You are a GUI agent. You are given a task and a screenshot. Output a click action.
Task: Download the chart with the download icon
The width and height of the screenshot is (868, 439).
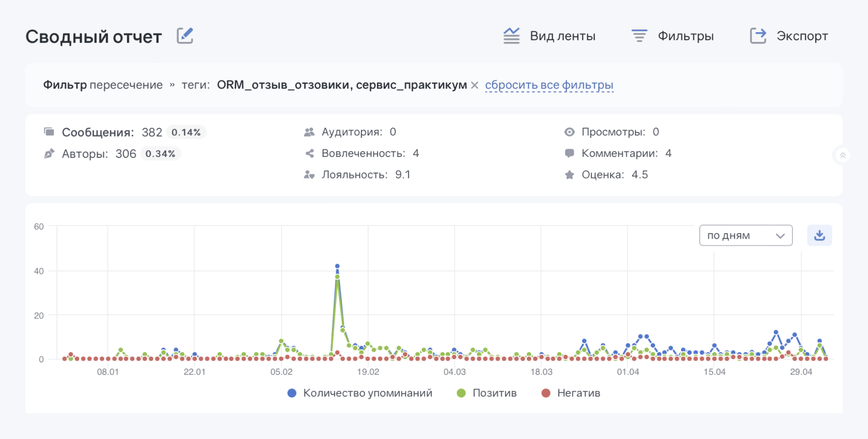coord(819,236)
